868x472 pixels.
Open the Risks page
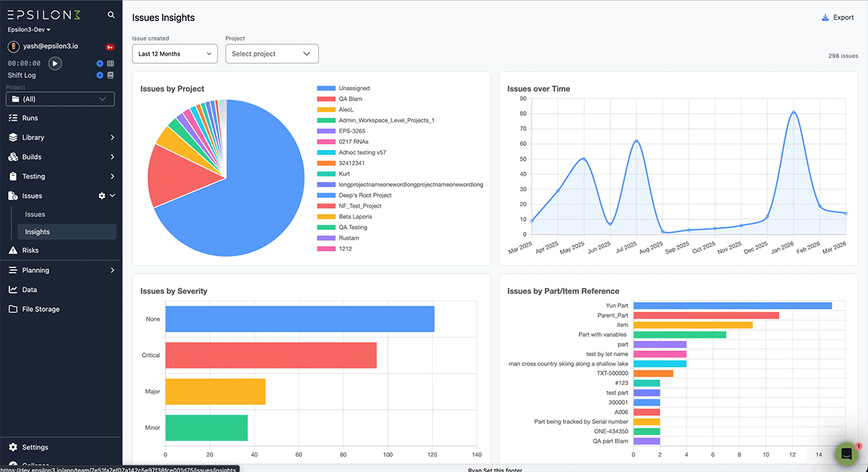point(30,250)
